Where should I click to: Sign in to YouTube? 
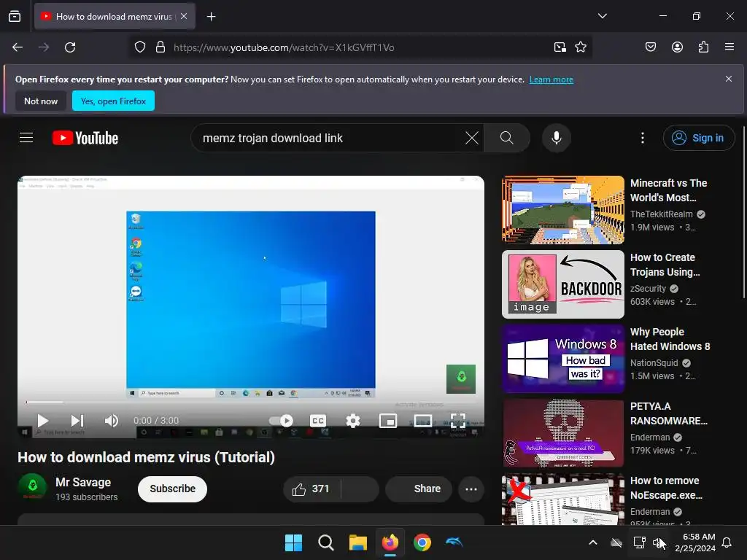coord(698,138)
